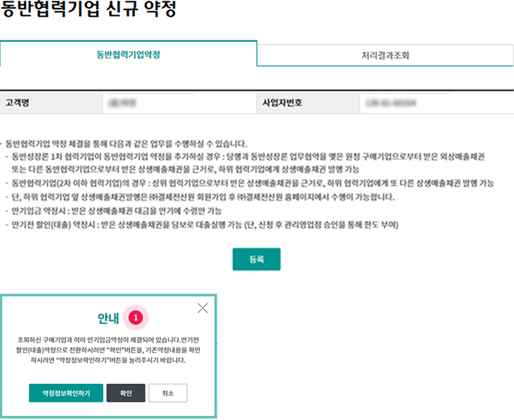This screenshot has height=420, width=514.
Task: Click the red number 1 badge
Action: coord(135,317)
